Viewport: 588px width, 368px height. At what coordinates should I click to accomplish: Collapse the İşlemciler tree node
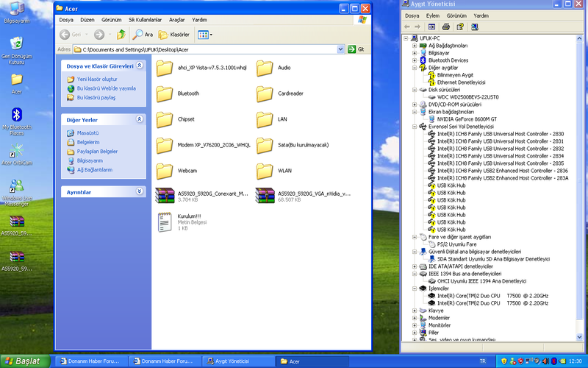pos(415,289)
